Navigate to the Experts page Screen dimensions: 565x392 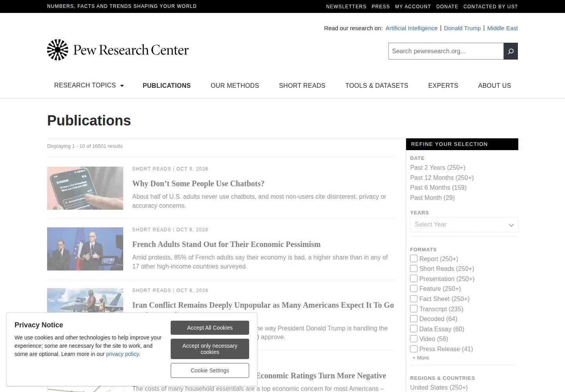tap(443, 85)
